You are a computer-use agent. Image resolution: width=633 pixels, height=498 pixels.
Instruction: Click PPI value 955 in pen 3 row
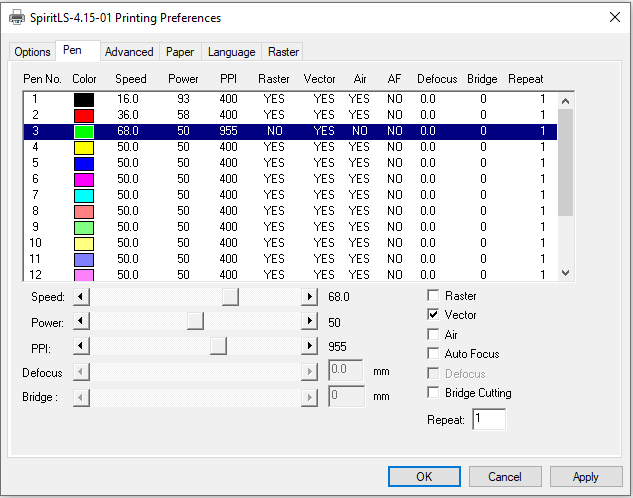point(228,131)
